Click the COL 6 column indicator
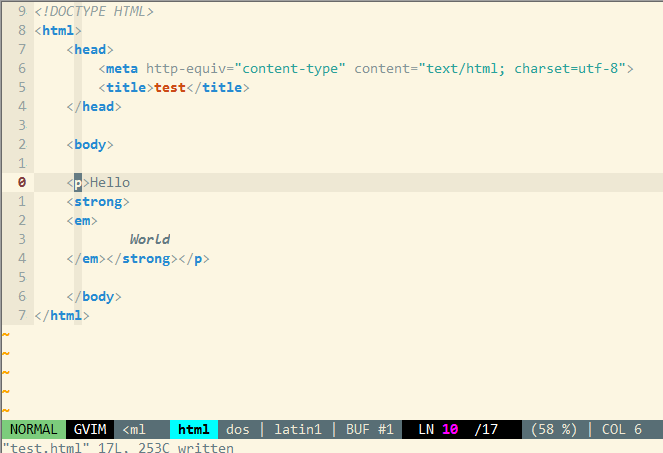Viewport: 663px width, 453px height. (622, 429)
